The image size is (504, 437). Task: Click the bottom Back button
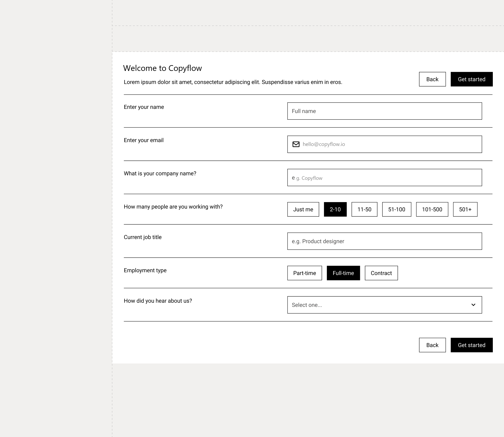click(x=432, y=345)
